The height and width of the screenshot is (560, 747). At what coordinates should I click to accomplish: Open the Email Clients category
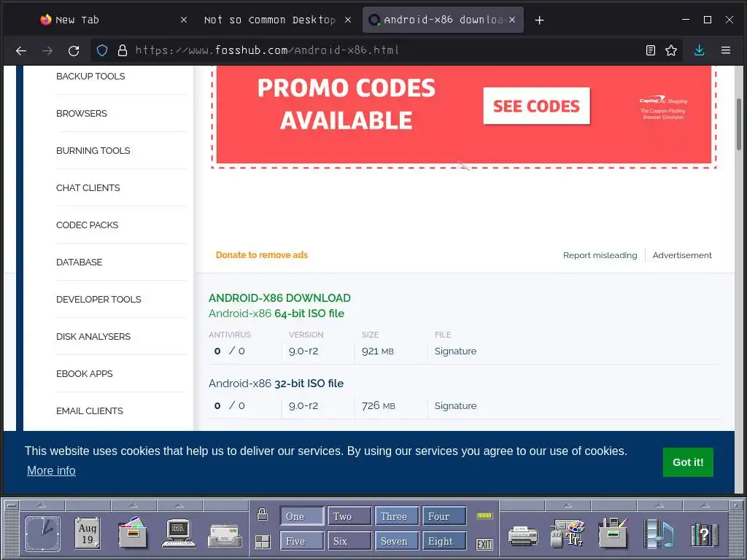click(90, 411)
